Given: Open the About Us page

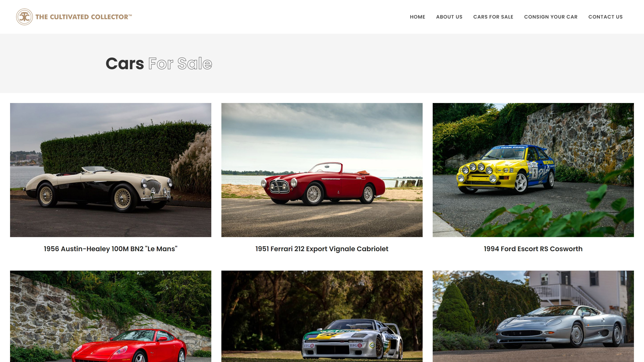Looking at the screenshot, I should pyautogui.click(x=449, y=17).
